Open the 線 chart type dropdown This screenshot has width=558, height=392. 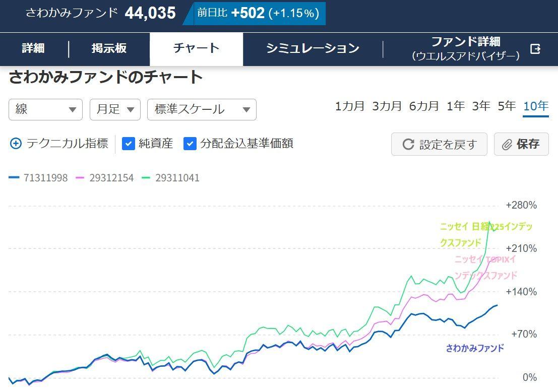pos(45,109)
